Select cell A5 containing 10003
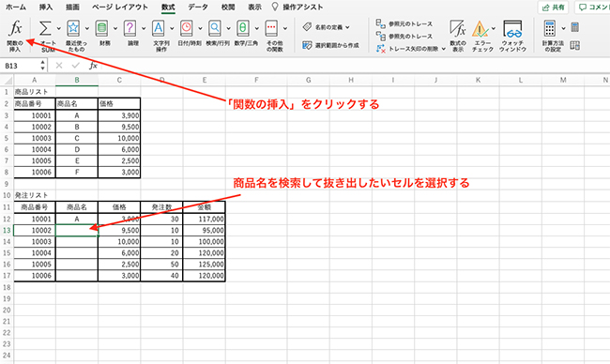 tap(35, 138)
